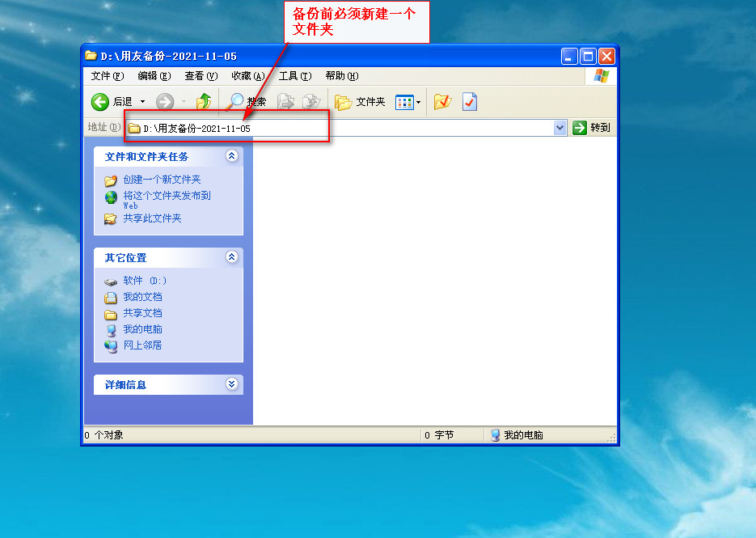Click the document with checkmark toolbar icon

click(x=469, y=101)
